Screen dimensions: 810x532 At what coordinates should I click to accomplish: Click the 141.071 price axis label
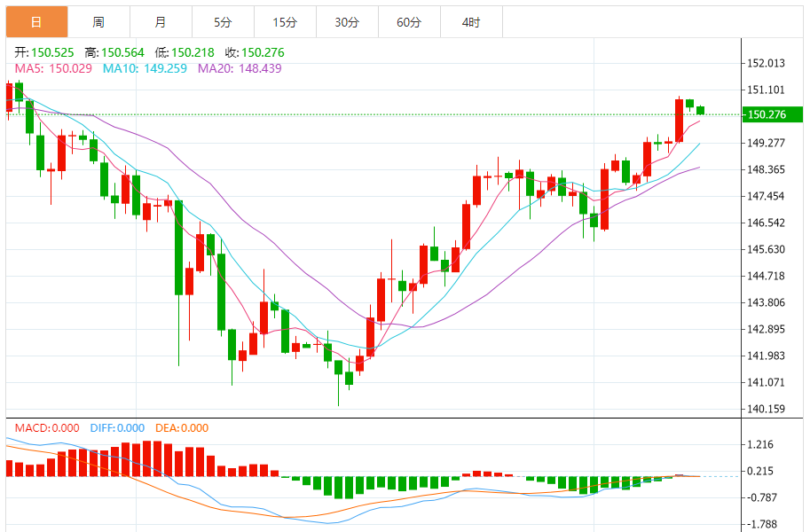(767, 382)
